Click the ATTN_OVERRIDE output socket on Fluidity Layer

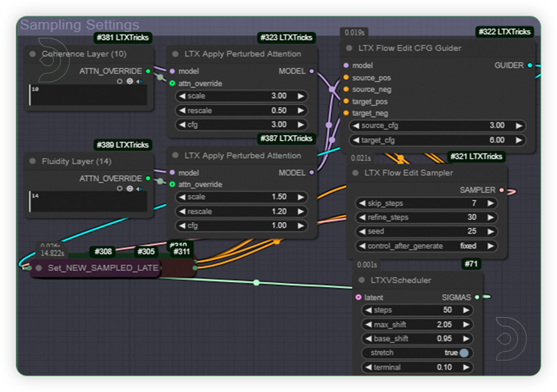click(149, 178)
